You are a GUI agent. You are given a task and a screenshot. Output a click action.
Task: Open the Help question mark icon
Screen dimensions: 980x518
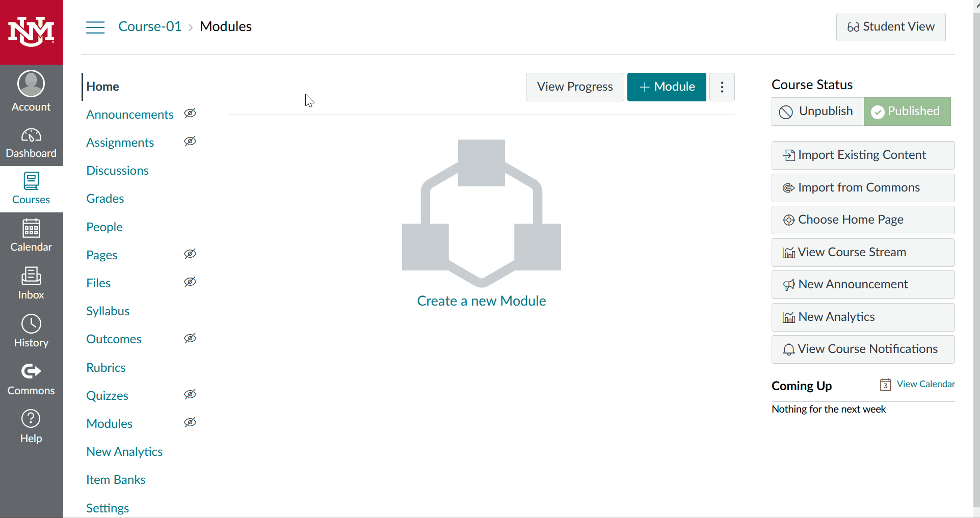click(x=31, y=419)
